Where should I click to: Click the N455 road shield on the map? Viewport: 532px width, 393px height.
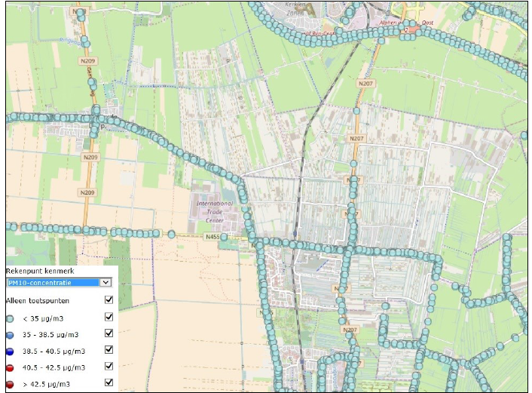[213, 236]
